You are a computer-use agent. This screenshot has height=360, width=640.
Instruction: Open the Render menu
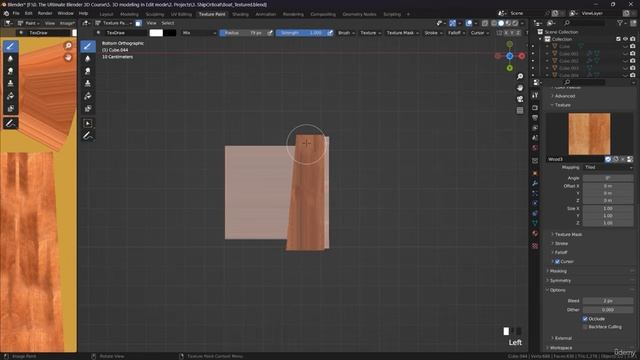pyautogui.click(x=45, y=13)
